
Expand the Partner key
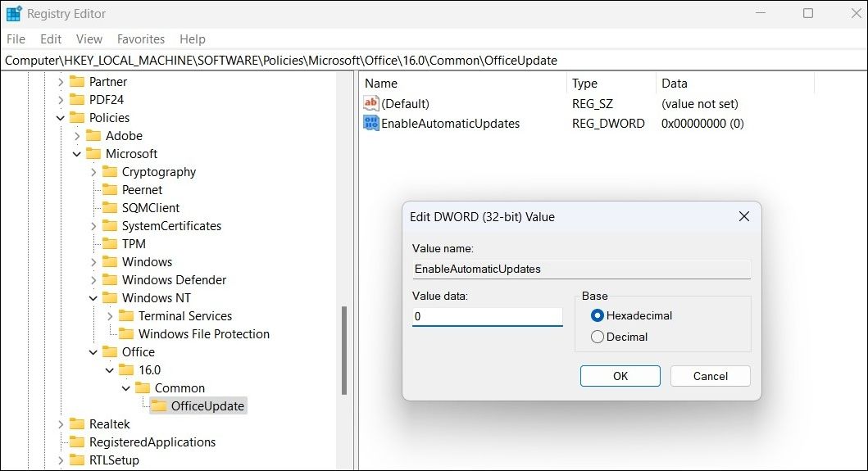tap(61, 82)
